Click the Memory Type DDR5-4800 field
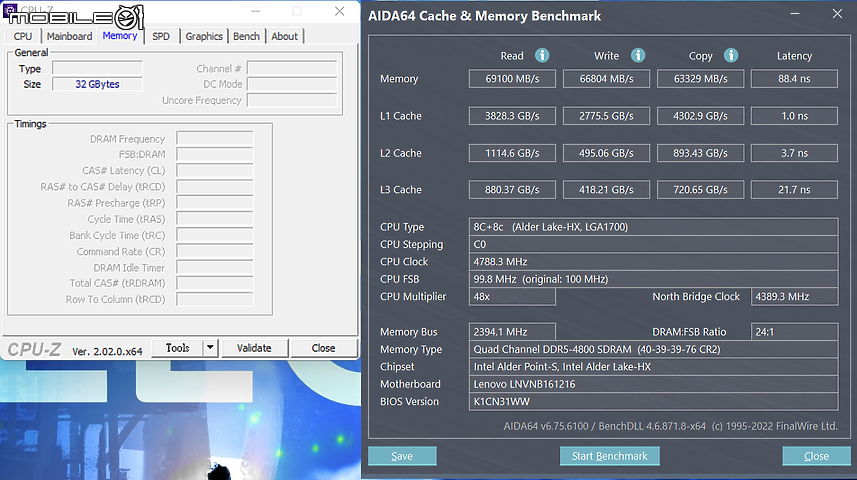 point(653,349)
